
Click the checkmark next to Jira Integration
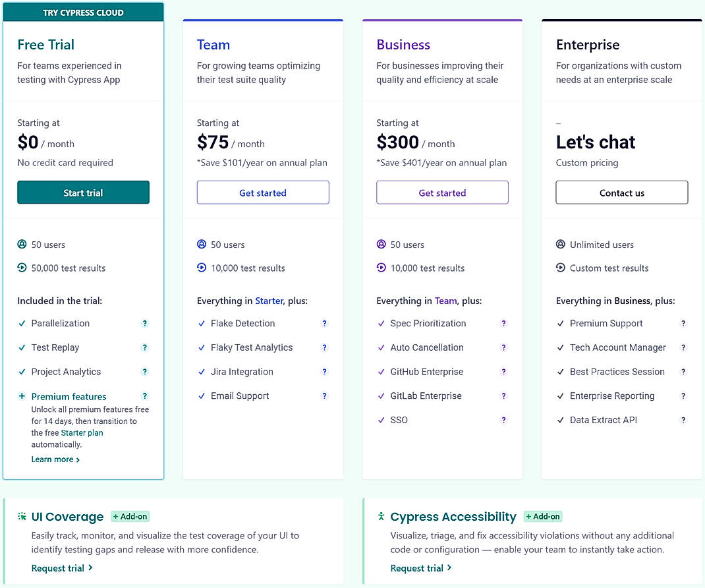click(x=202, y=372)
